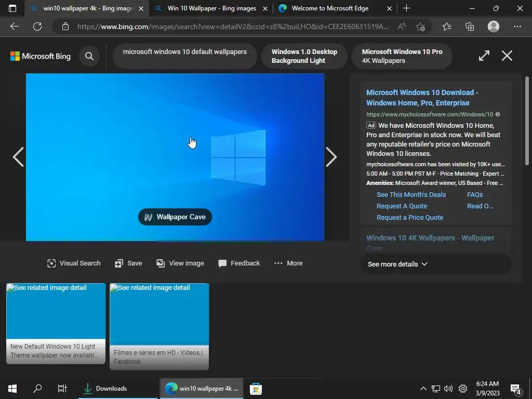532x399 pixels.
Task: Select microsoft windows 10 default wallpapers suggestion
Action: pyautogui.click(x=184, y=56)
